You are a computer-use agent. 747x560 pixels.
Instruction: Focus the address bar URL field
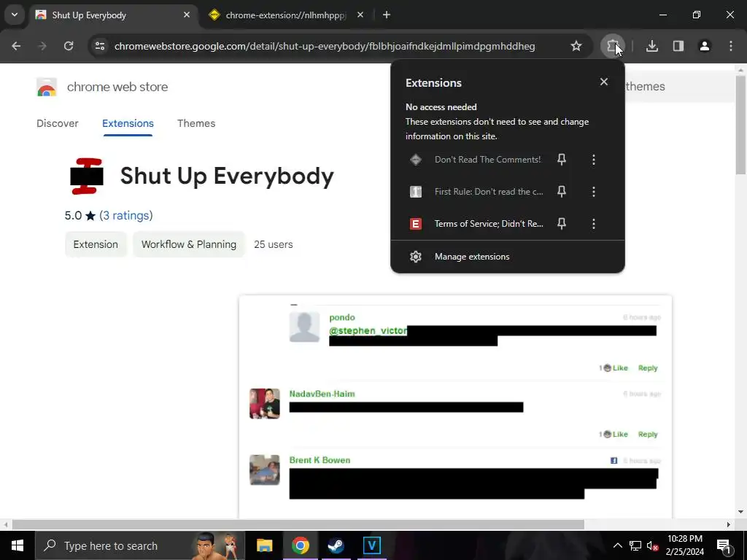(x=325, y=46)
